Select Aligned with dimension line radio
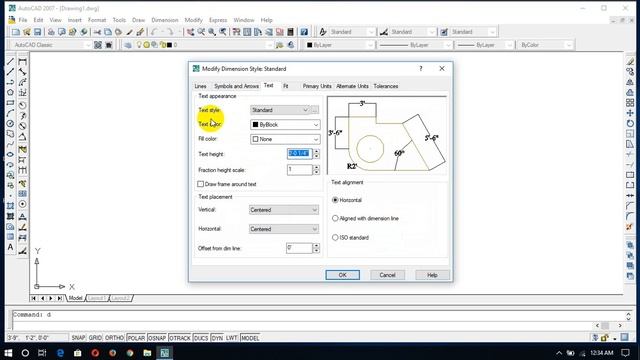640x360 pixels. (x=335, y=218)
